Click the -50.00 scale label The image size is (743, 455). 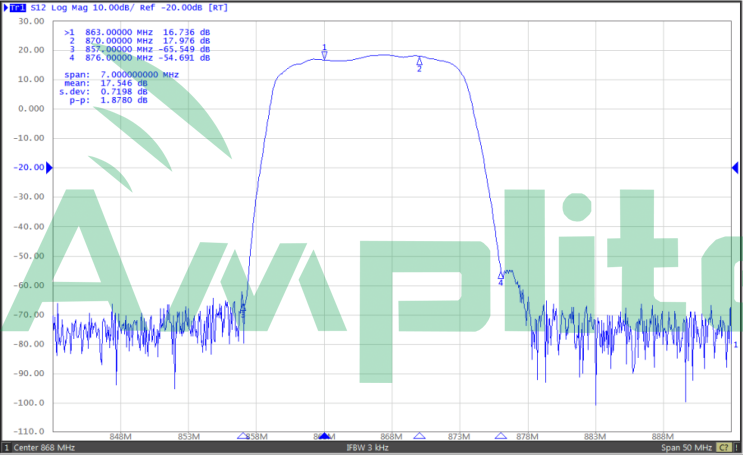tap(29, 256)
